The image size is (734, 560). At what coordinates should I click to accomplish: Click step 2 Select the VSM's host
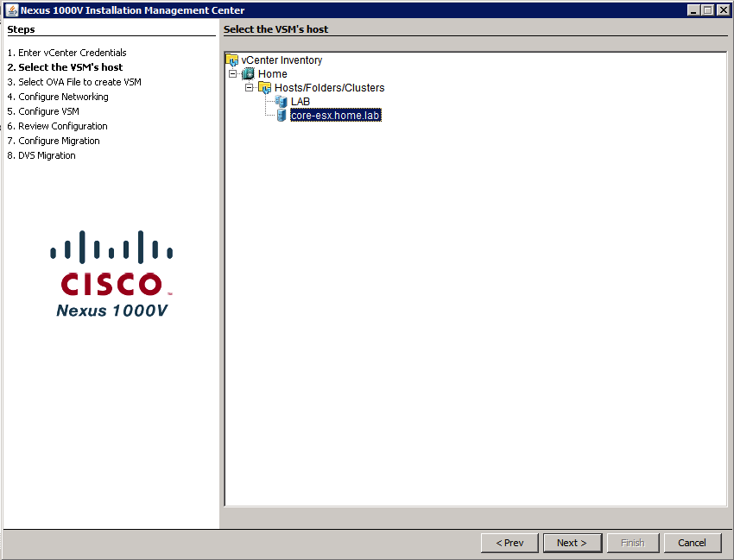coord(65,67)
